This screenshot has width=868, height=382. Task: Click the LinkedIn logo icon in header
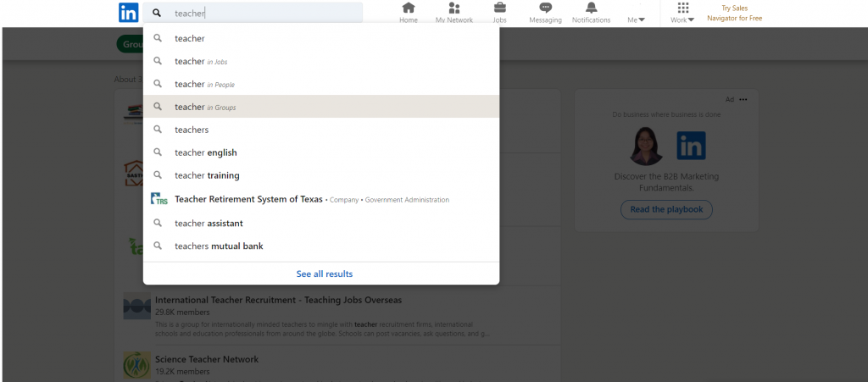129,13
